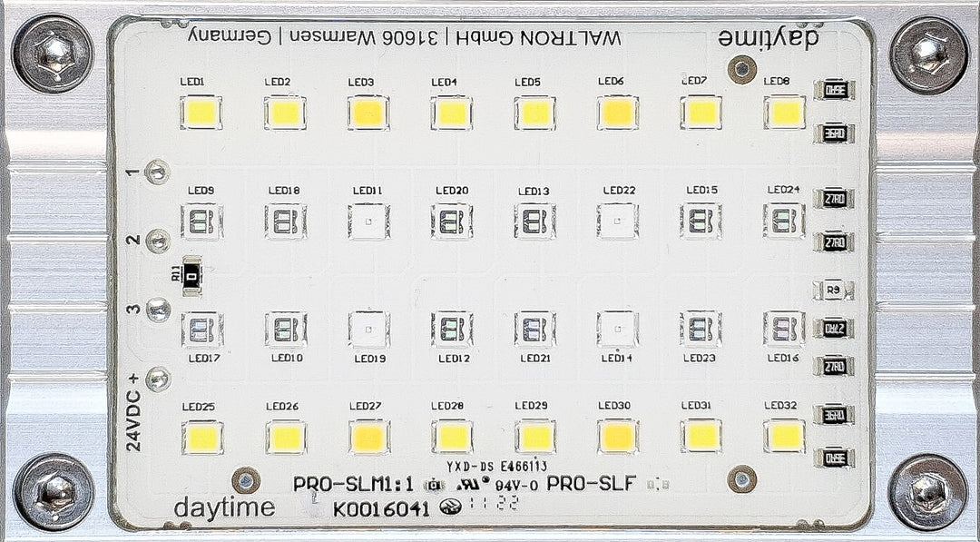Click the LED20 silkscreen label

[x=453, y=190]
